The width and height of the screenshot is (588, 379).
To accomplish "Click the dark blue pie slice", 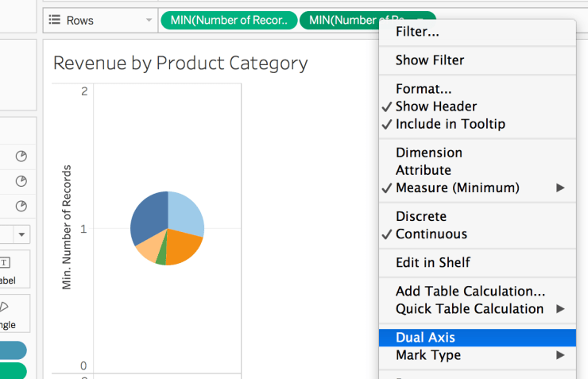I will (x=148, y=217).
